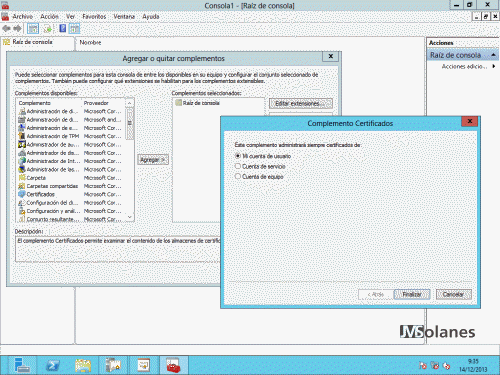Screen dimensions: 500x375
Task: Click the Proveedor column header
Action: coord(96,103)
